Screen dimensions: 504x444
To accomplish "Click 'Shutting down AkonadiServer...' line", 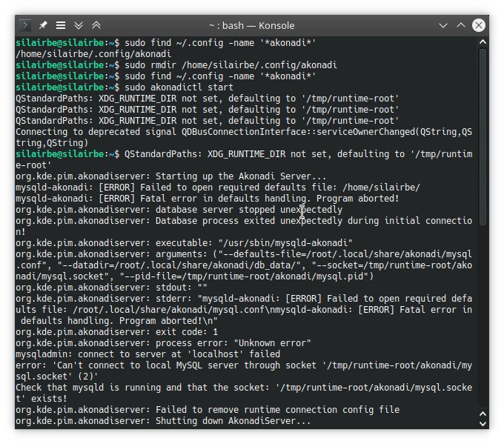I will (163, 421).
